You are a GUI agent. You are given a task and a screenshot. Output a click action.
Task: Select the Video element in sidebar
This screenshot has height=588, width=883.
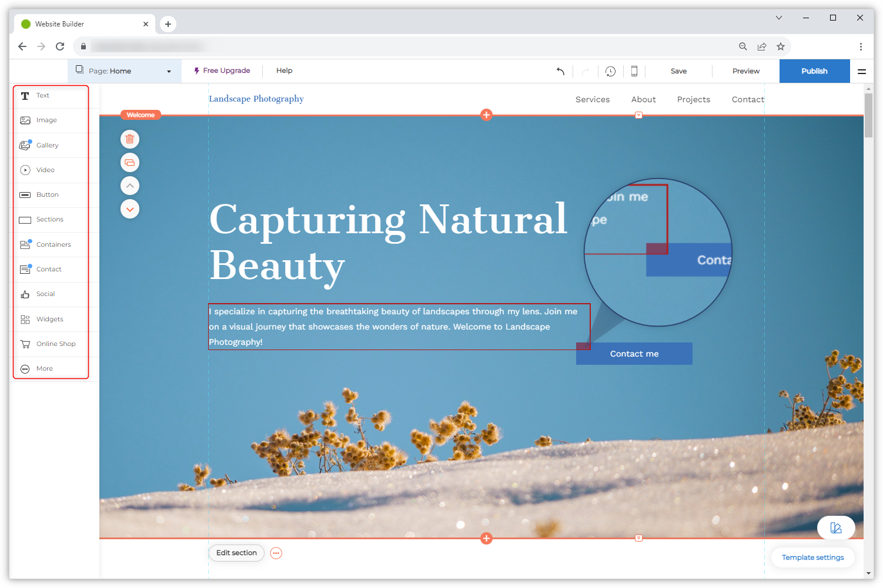[x=45, y=170]
